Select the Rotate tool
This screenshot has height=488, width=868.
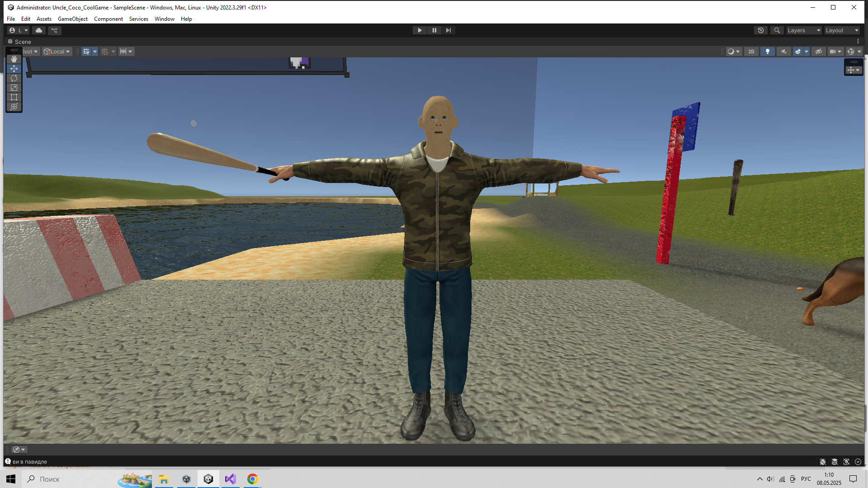point(14,78)
